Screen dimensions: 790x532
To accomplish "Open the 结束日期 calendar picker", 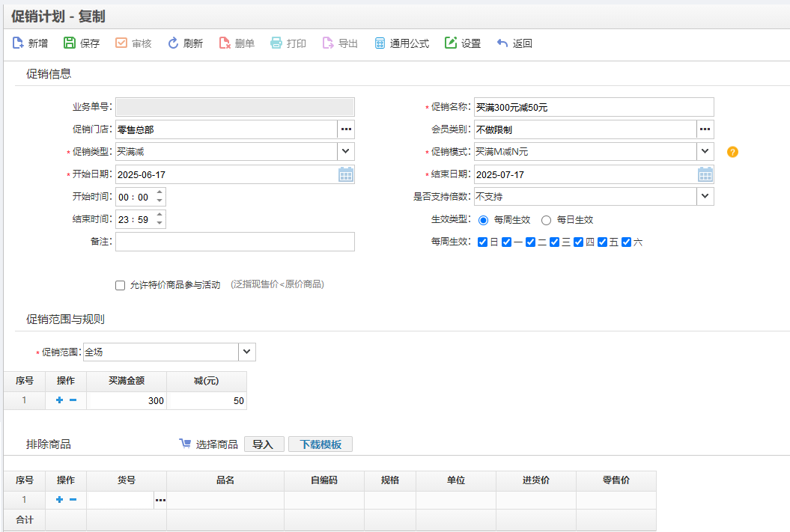I will coord(705,174).
